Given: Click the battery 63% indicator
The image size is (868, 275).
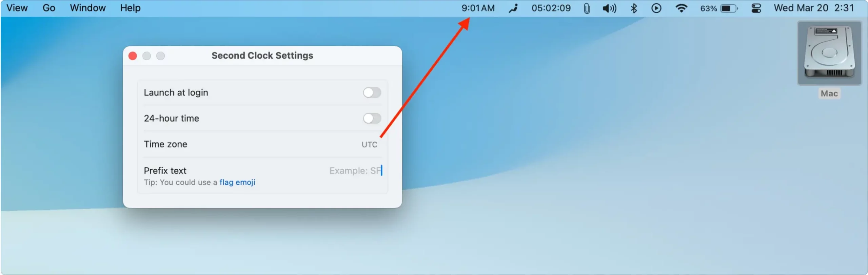Looking at the screenshot, I should (719, 8).
